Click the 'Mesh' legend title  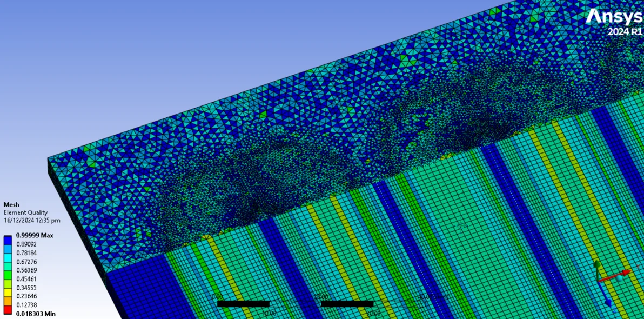point(11,205)
